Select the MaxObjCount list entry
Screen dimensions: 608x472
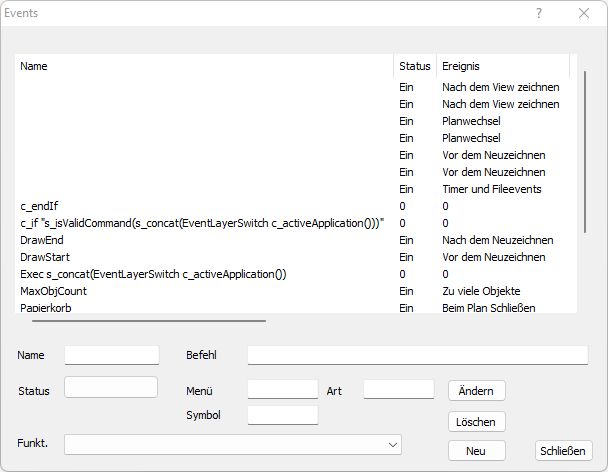click(x=53, y=291)
